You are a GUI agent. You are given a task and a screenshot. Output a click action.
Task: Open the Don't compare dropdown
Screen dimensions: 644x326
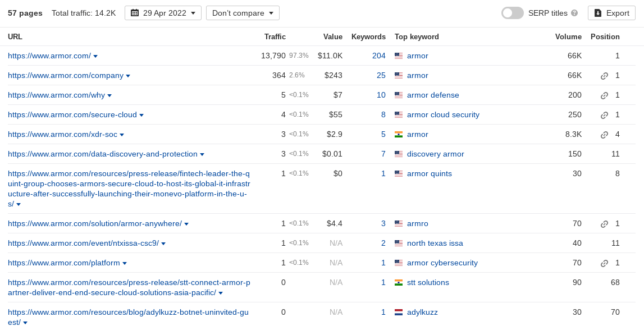coord(243,13)
